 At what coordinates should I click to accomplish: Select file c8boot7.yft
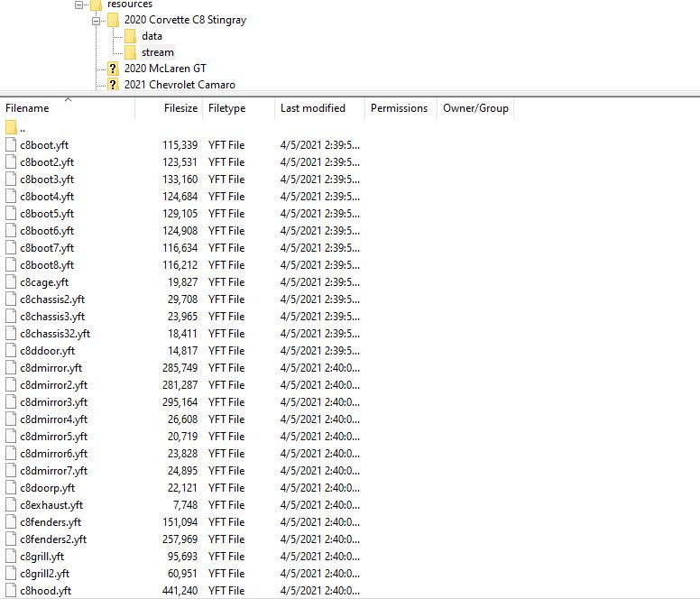(47, 248)
